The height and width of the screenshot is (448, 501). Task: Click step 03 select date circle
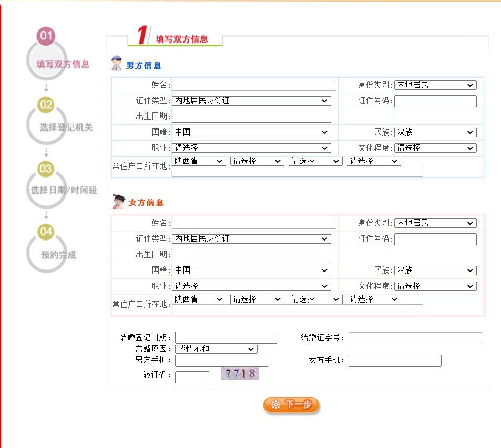click(46, 168)
